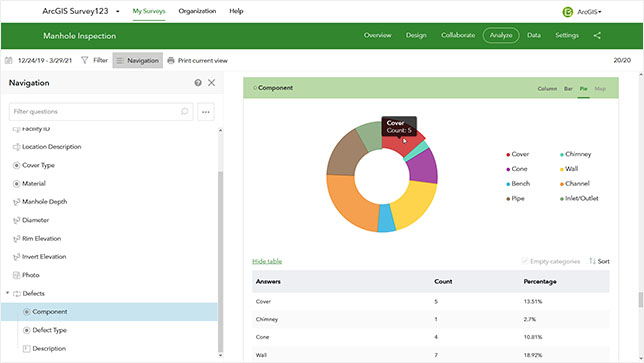Toggle the Navigation panel button
The height and width of the screenshot is (363, 644).
138,60
